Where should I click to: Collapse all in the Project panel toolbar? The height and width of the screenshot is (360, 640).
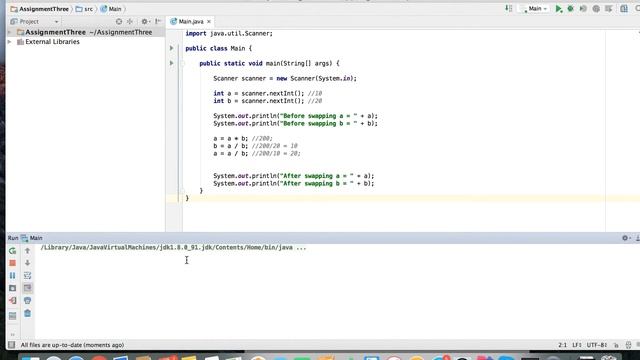pyautogui.click(x=130, y=21)
